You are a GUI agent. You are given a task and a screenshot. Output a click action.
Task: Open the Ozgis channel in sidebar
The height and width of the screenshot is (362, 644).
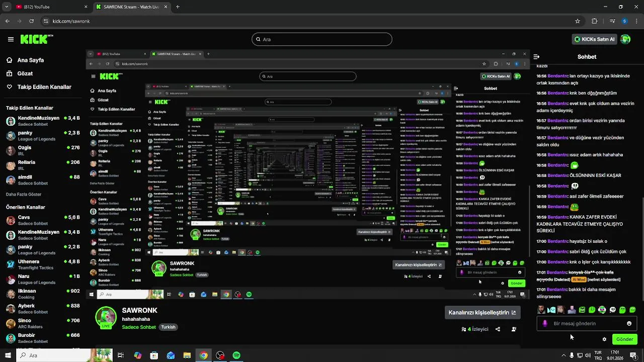(x=43, y=150)
